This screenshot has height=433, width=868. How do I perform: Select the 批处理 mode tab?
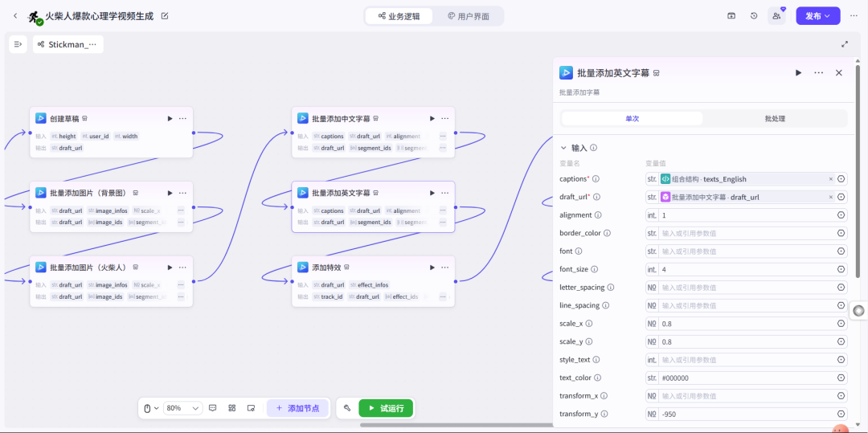click(775, 118)
